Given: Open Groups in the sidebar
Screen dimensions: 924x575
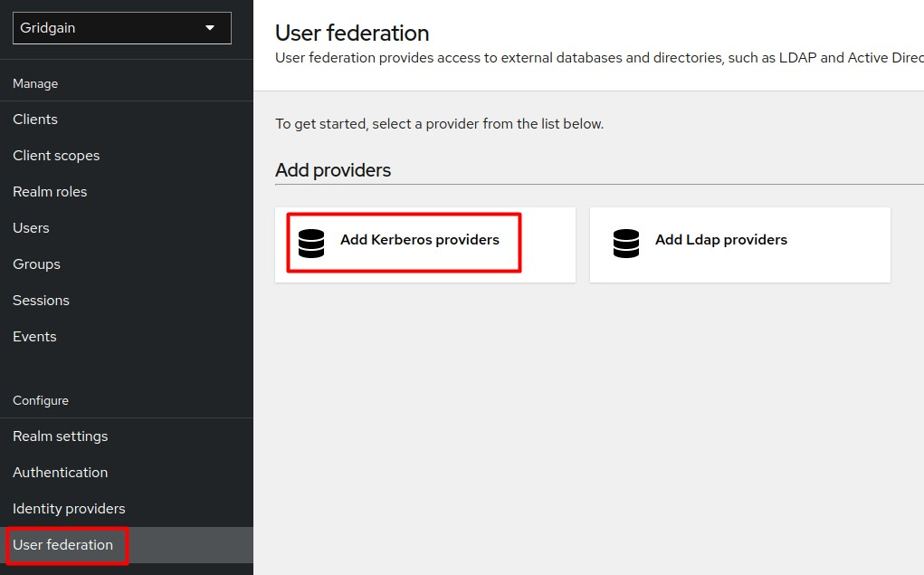Looking at the screenshot, I should 127,264.
